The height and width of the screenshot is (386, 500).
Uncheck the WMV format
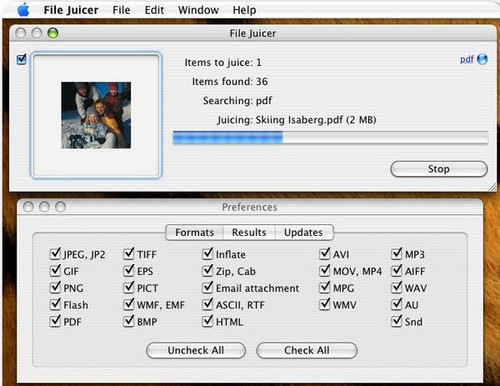(325, 304)
